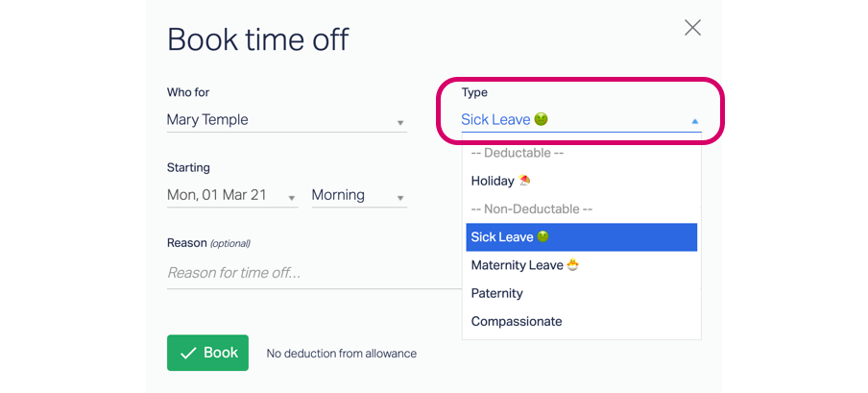Click the sick face emoji in Type field

(541, 119)
